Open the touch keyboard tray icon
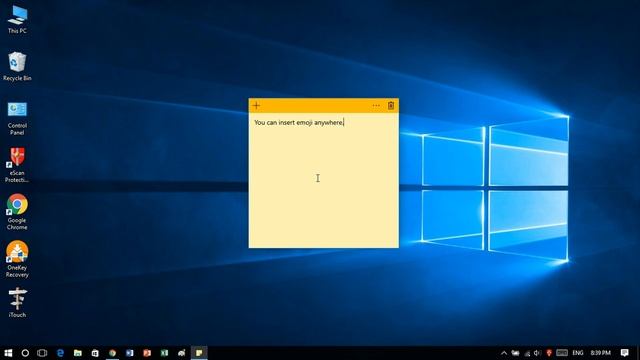Screen dimensions: 640x360 point(562,353)
